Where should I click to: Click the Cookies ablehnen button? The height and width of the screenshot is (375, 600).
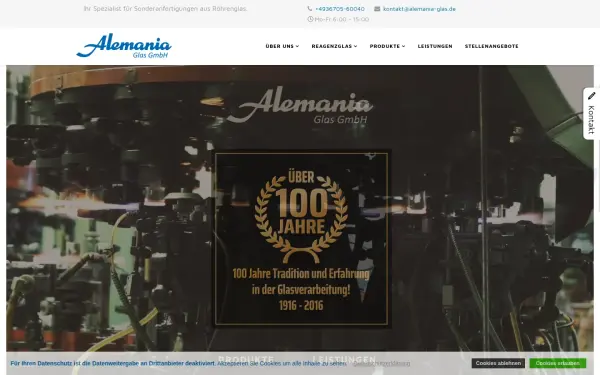coord(498,363)
